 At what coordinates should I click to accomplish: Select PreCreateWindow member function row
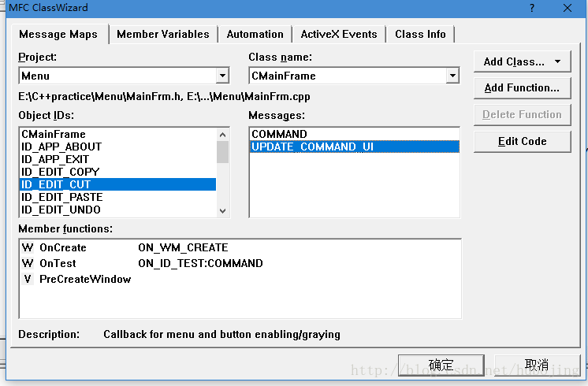(x=240, y=279)
